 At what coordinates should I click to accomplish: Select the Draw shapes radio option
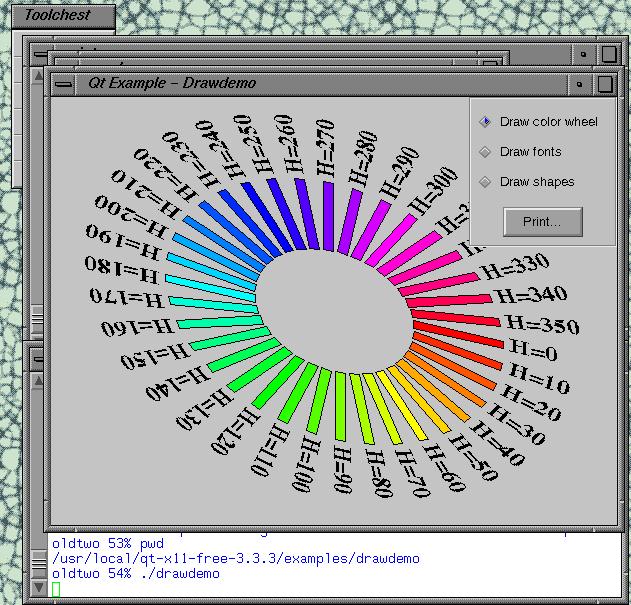pyautogui.click(x=526, y=182)
